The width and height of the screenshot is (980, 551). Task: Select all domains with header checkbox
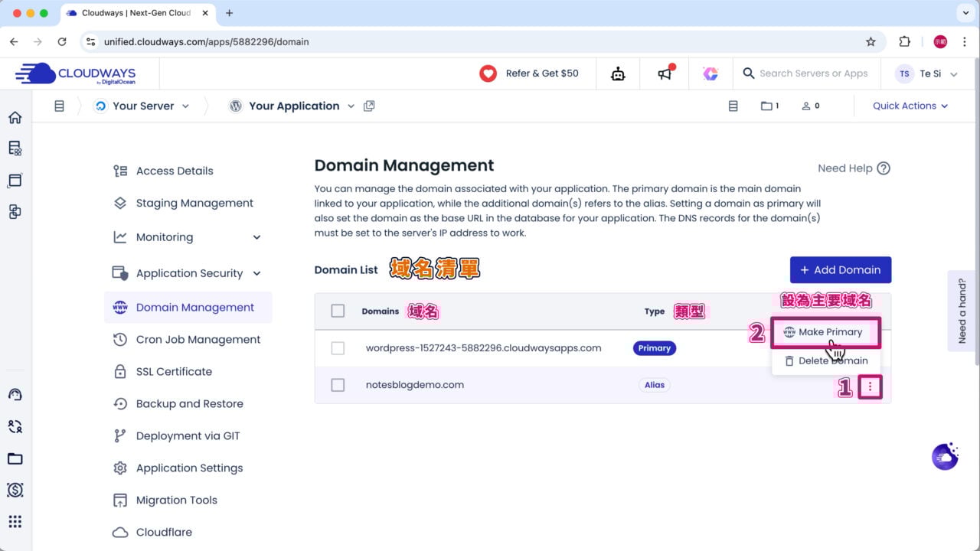pos(338,311)
